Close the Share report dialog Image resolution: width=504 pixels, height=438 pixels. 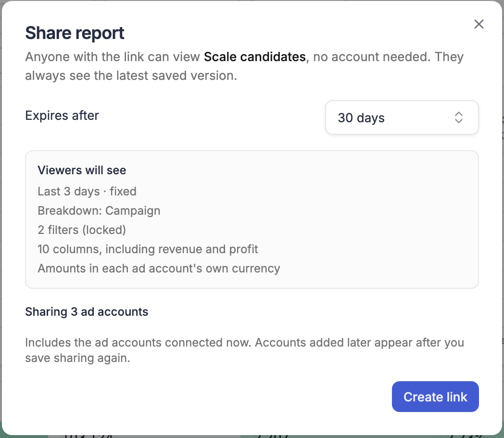coord(479,24)
